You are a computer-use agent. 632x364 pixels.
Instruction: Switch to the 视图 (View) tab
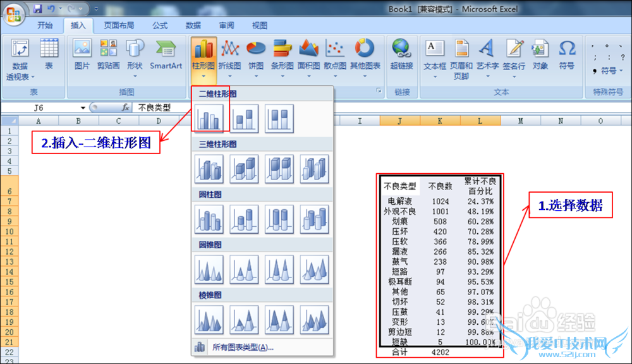click(260, 25)
